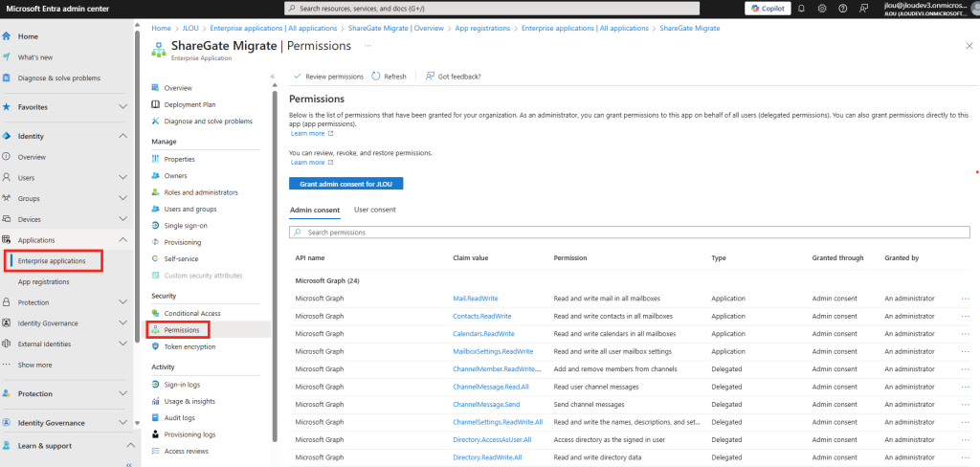Open the title ellipsis more menu
The height and width of the screenshot is (467, 980).
pos(368,46)
